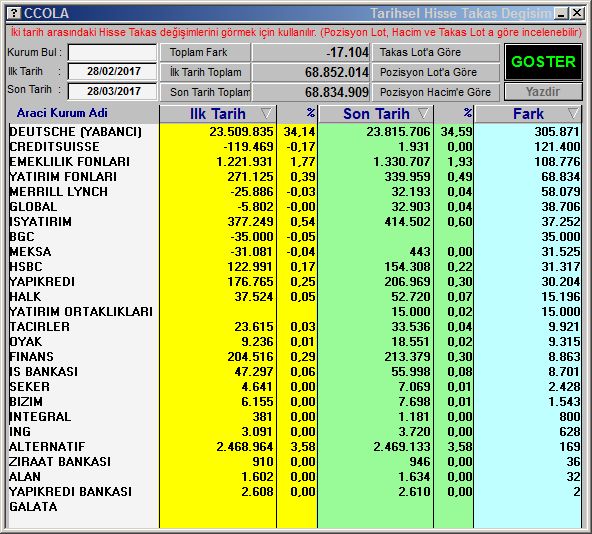
Task: Sort by Fark column arrow
Action: point(573,113)
